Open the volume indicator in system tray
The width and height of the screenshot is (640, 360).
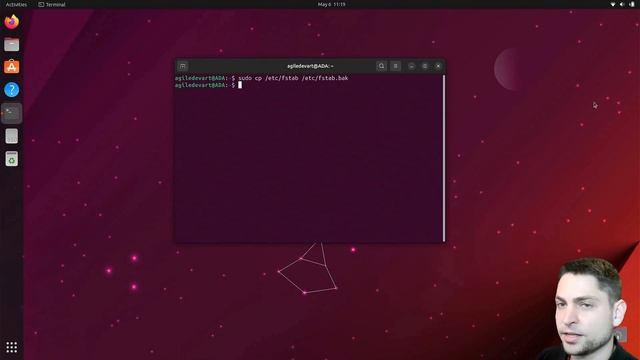[622, 4]
